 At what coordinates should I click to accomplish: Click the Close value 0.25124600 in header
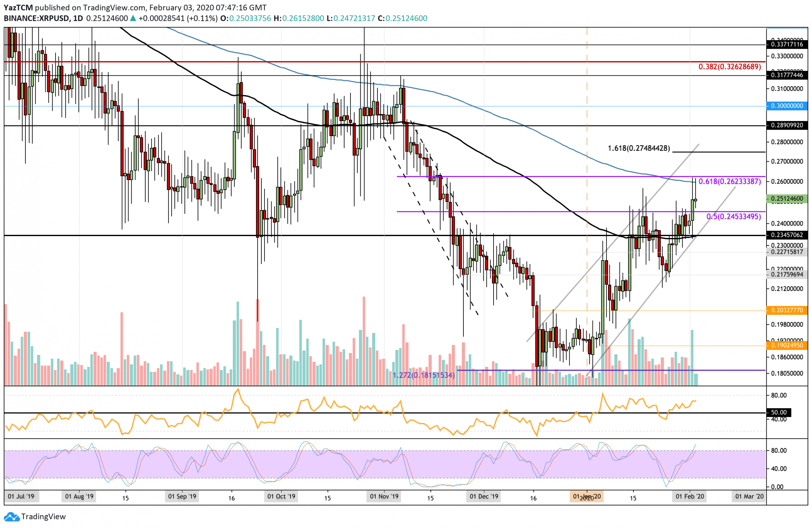(406, 18)
